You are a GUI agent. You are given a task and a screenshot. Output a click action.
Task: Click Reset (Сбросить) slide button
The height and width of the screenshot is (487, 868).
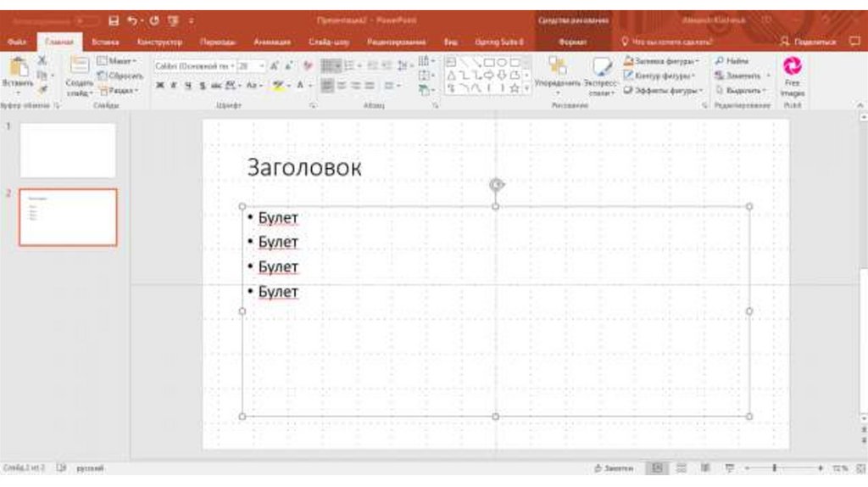click(x=120, y=76)
